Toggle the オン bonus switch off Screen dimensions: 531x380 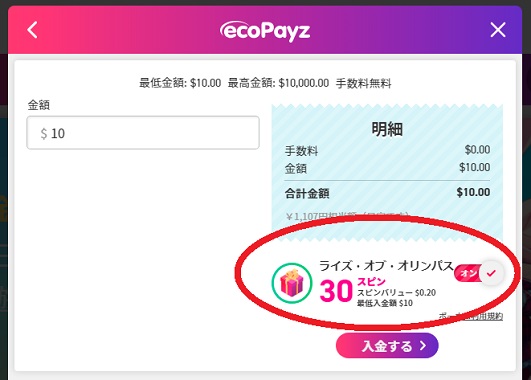[479, 273]
